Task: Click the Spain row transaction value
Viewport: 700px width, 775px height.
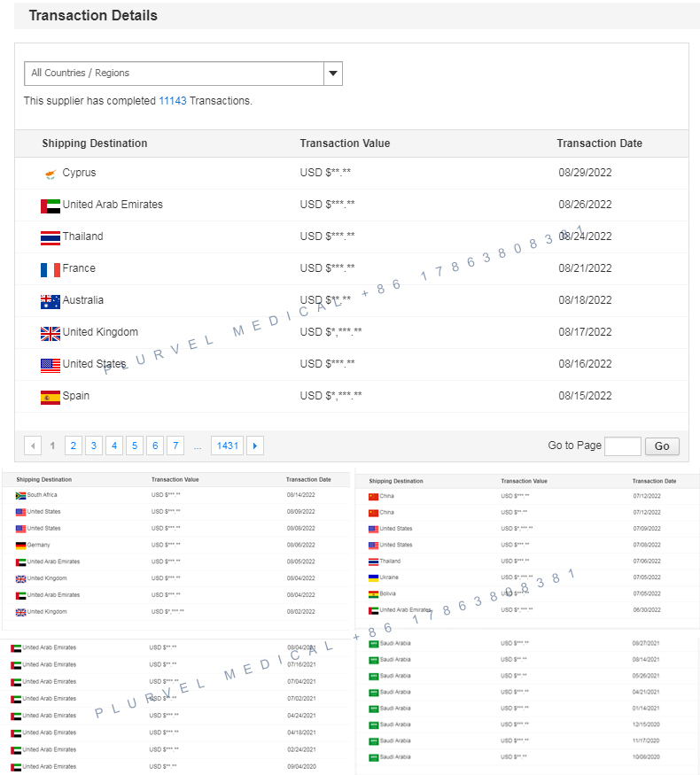Action: pyautogui.click(x=331, y=396)
